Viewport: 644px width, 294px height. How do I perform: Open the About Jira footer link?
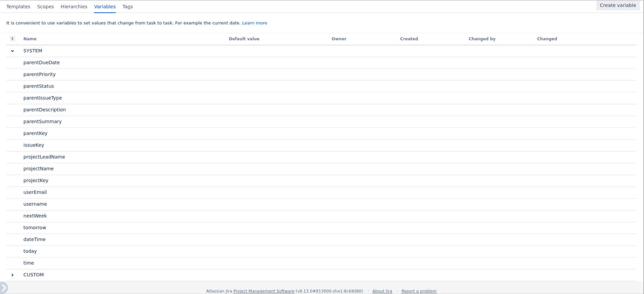point(382,291)
